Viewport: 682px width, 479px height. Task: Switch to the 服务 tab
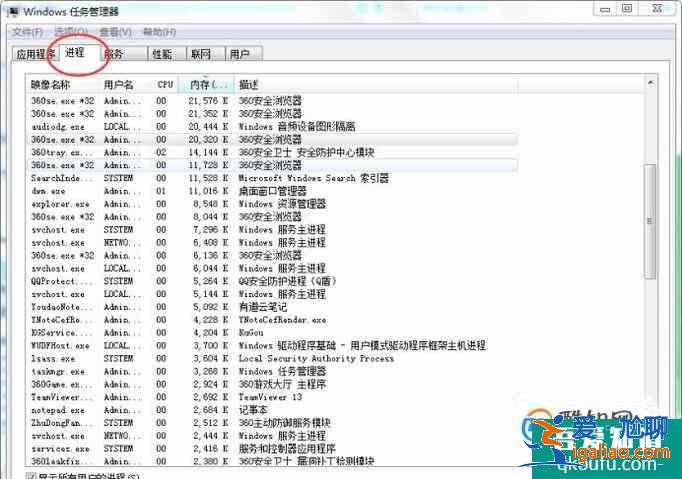124,54
